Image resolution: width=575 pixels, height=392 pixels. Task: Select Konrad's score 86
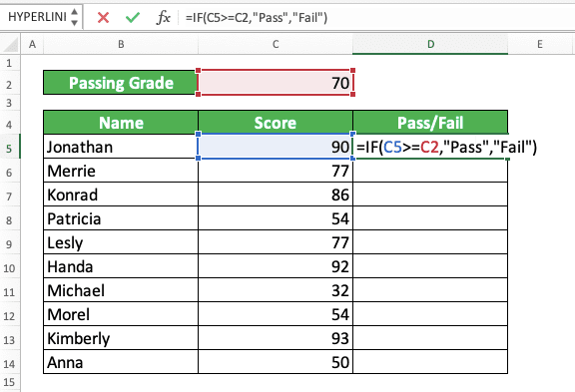[x=276, y=195]
